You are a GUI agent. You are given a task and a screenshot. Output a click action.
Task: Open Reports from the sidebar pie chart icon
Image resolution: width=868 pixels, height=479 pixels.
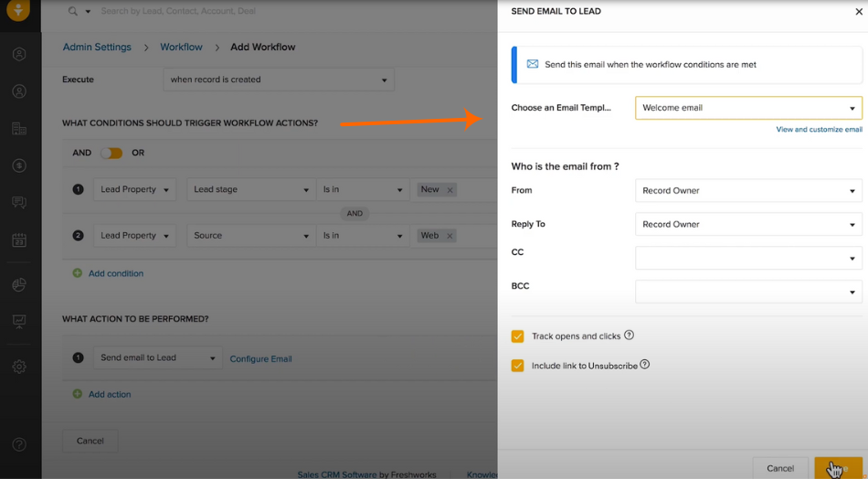pyautogui.click(x=19, y=284)
